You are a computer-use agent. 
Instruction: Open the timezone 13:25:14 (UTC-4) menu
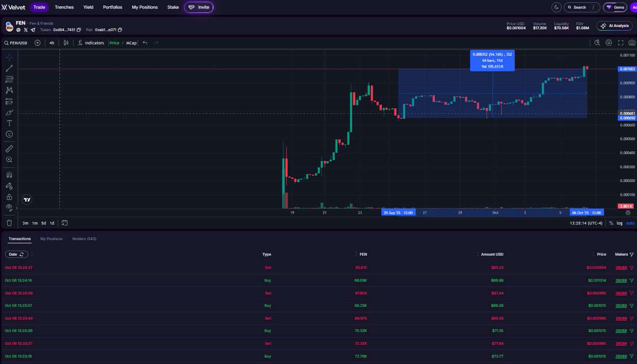coord(587,223)
